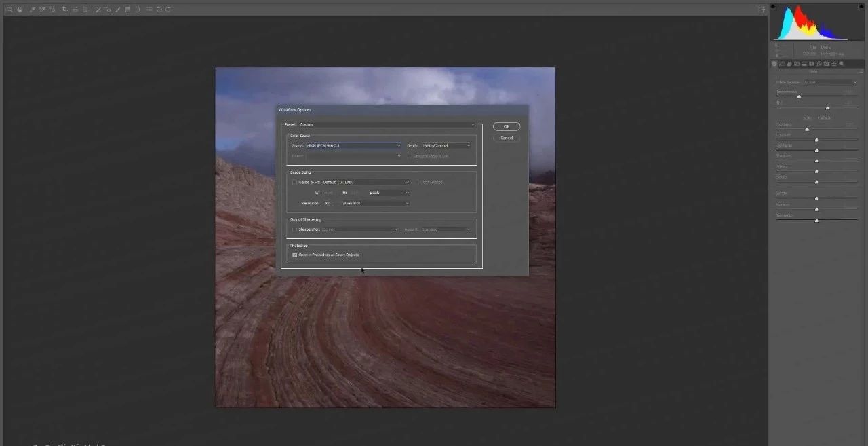Image resolution: width=868 pixels, height=446 pixels.
Task: Uncheck Open in Photoshop as Smart Objects
Action: point(295,255)
